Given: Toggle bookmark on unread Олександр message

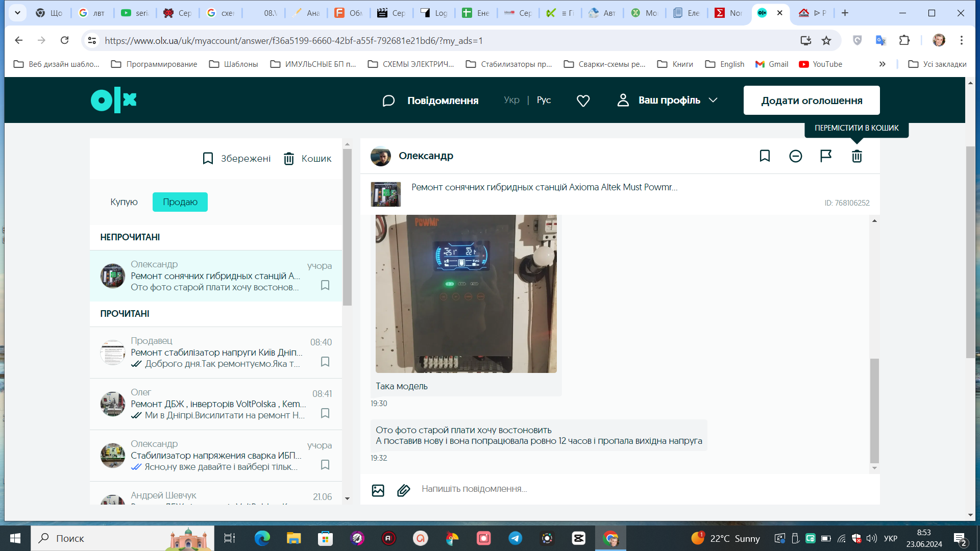Looking at the screenshot, I should click(x=325, y=285).
